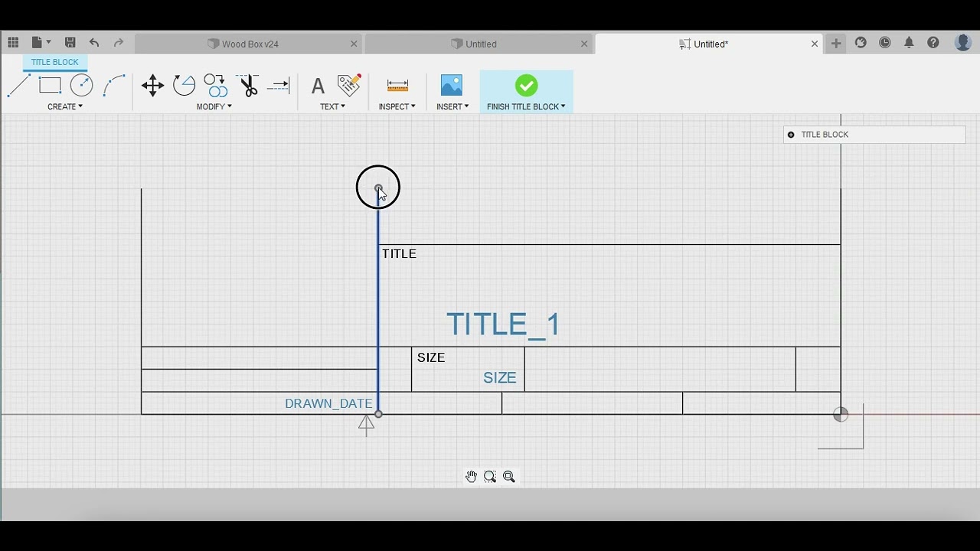This screenshot has height=551, width=980.
Task: Select the Pan hand tool
Action: click(471, 477)
